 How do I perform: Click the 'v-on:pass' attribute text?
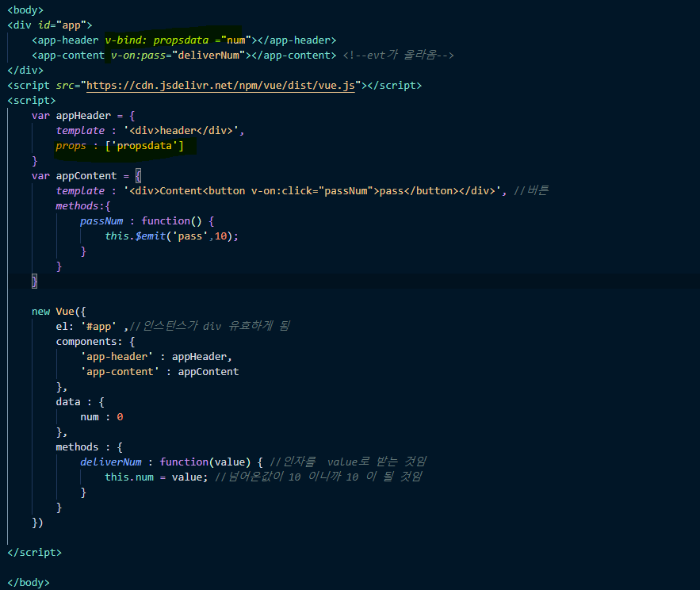tap(139, 56)
